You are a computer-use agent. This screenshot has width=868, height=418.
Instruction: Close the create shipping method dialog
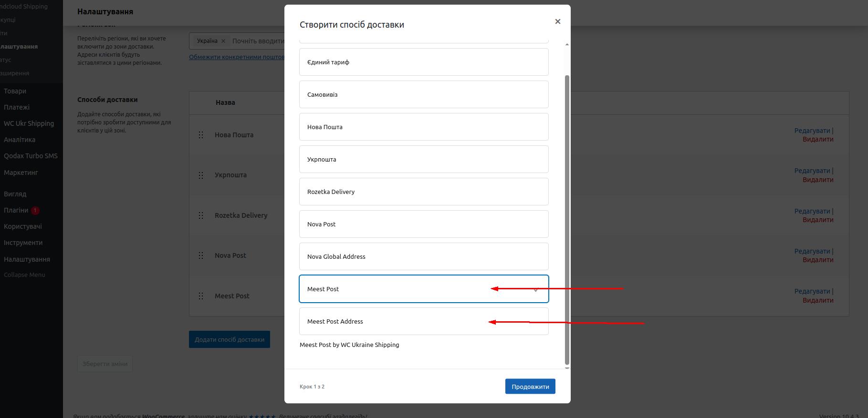tap(557, 21)
